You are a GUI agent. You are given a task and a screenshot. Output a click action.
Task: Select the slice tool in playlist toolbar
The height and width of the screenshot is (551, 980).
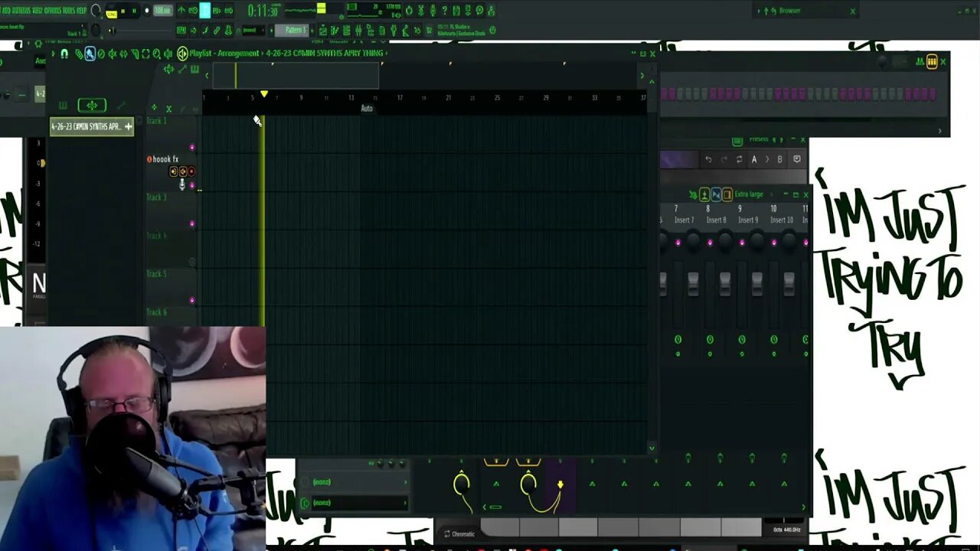135,54
